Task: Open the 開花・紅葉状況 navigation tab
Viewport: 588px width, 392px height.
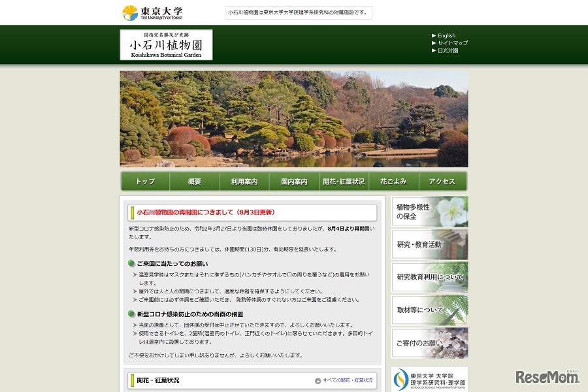Action: pos(344,181)
